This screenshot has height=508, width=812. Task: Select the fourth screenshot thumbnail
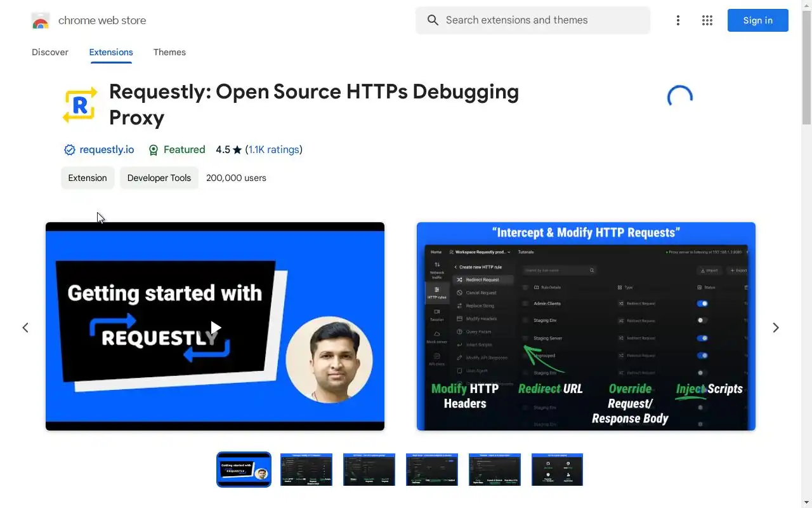tap(432, 469)
